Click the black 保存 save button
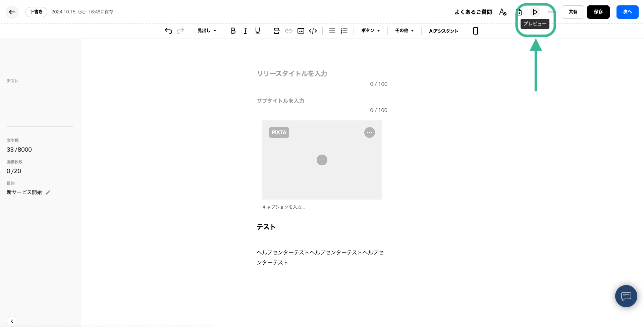The height and width of the screenshot is (327, 644). coord(598,12)
